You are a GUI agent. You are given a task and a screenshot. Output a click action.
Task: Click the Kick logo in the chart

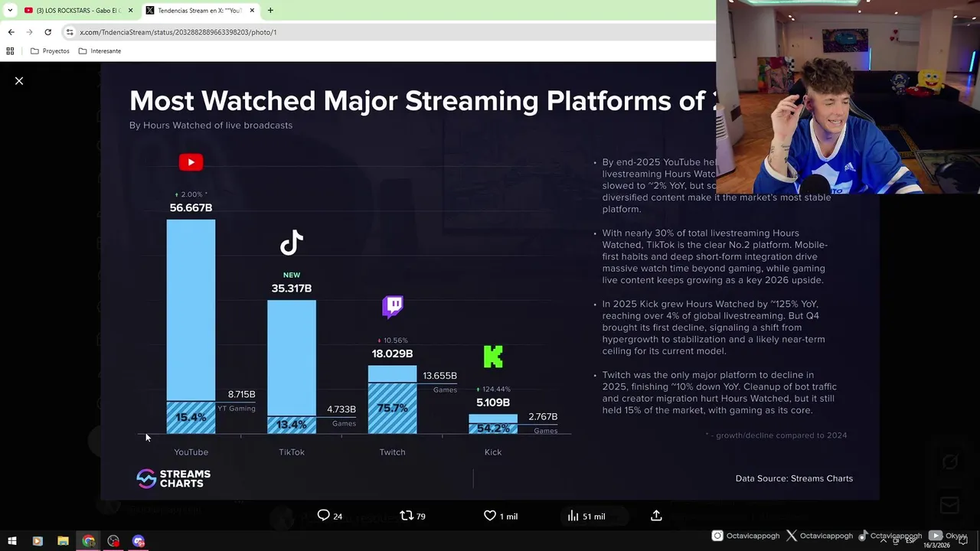pyautogui.click(x=493, y=357)
